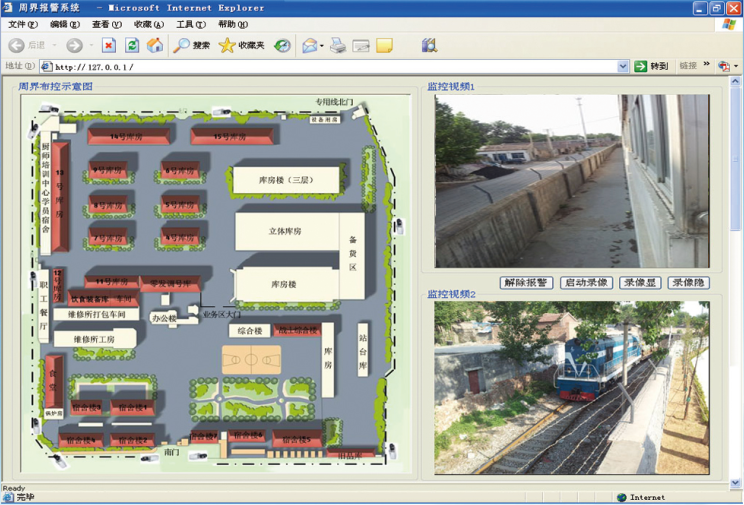Image resolution: width=744 pixels, height=505 pixels.
Task: Click the 监控视频1 camera feed image
Action: [x=572, y=181]
